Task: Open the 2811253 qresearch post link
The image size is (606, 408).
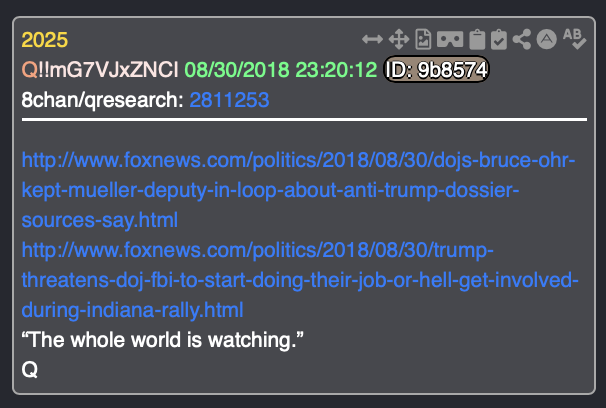Action: [x=229, y=100]
